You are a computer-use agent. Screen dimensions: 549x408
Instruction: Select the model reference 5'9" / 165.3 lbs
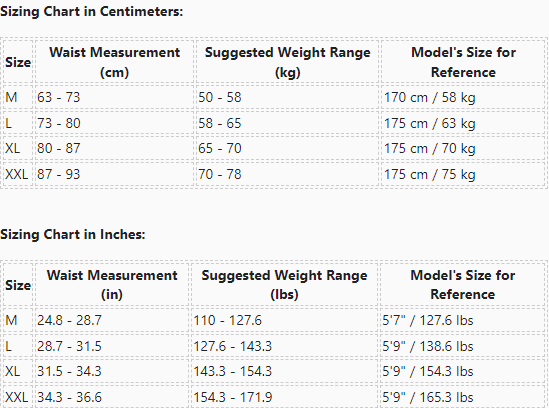[x=428, y=397]
